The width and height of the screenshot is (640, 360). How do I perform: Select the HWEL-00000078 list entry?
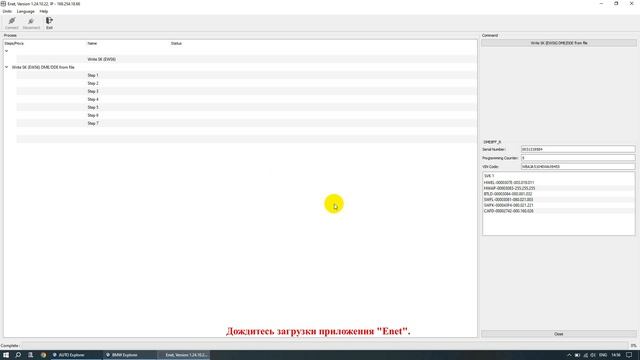click(x=558, y=182)
